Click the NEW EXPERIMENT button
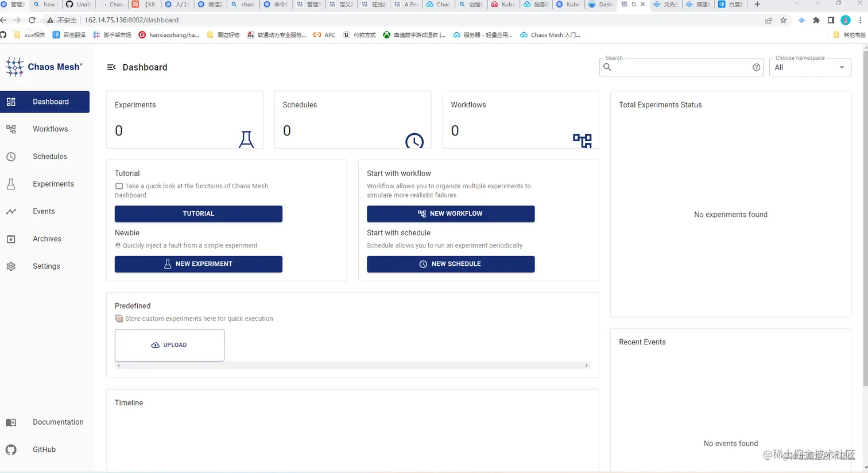Viewport: 868px width, 473px height. (199, 264)
